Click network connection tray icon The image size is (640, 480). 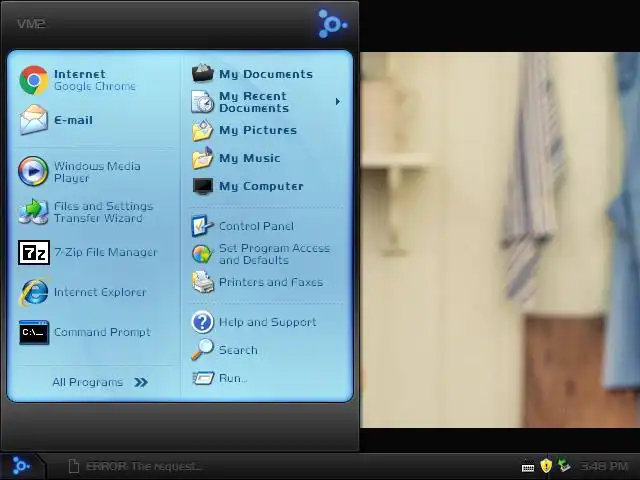(x=564, y=466)
